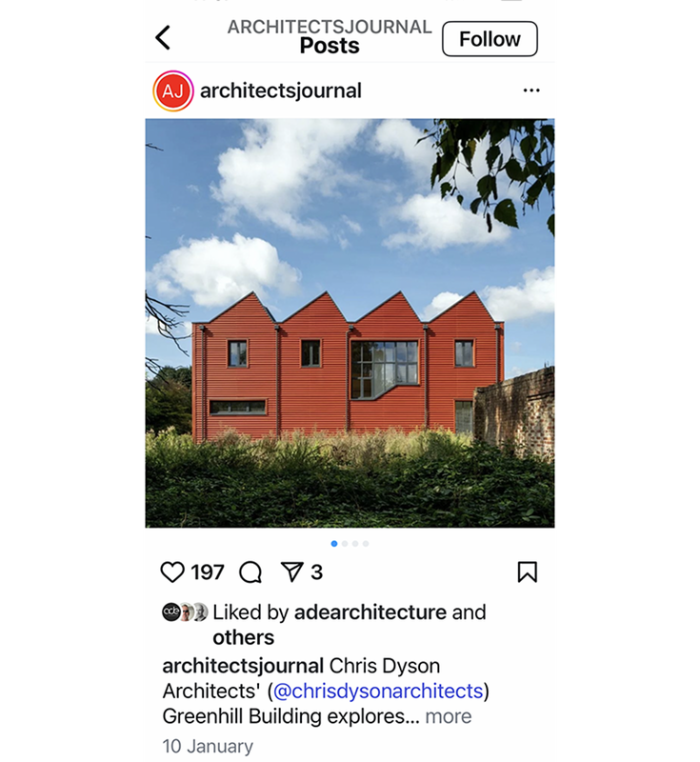Open @chrisdysonarchitects profile link
The width and height of the screenshot is (700, 762).
[x=378, y=692]
